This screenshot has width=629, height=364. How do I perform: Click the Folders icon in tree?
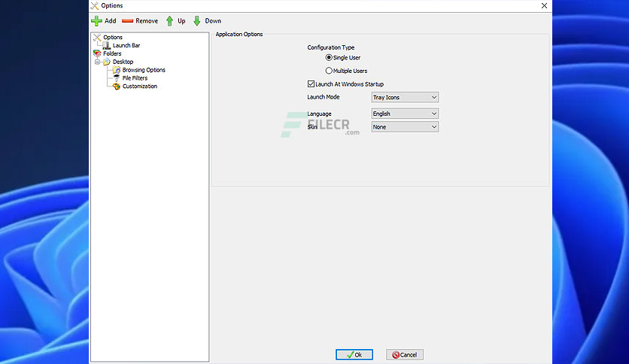(x=97, y=53)
